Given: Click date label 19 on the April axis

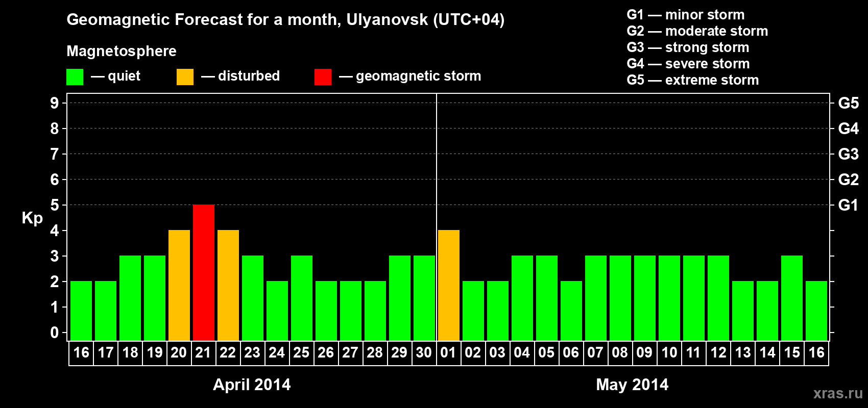Looking at the screenshot, I should coord(155,352).
